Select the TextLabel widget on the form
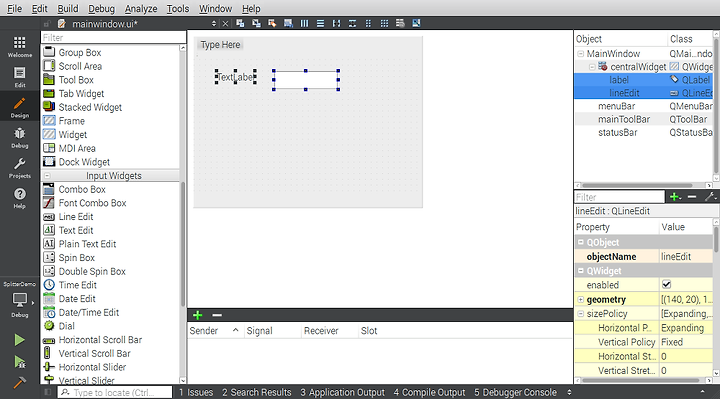 [236, 77]
